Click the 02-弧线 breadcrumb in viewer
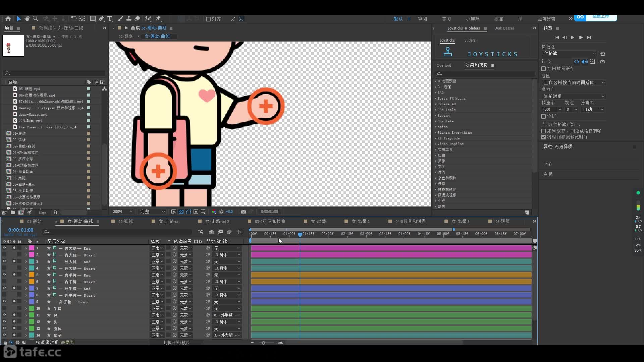Screen dimensions: 644x362 [x=126, y=36]
